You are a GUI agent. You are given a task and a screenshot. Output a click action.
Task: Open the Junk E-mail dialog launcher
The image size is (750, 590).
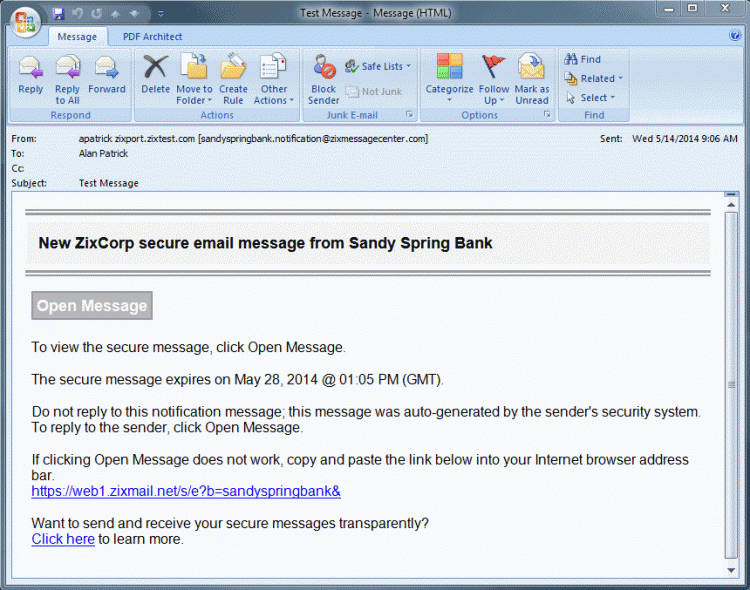click(409, 114)
